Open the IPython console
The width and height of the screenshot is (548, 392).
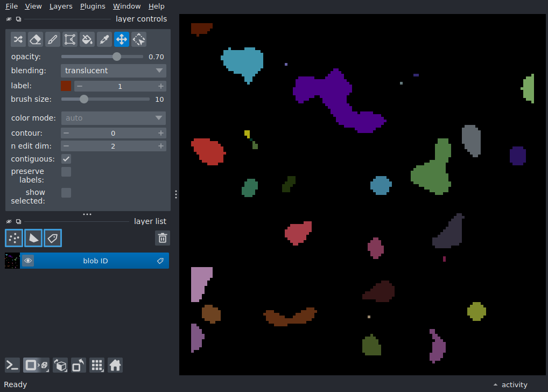(x=12, y=366)
